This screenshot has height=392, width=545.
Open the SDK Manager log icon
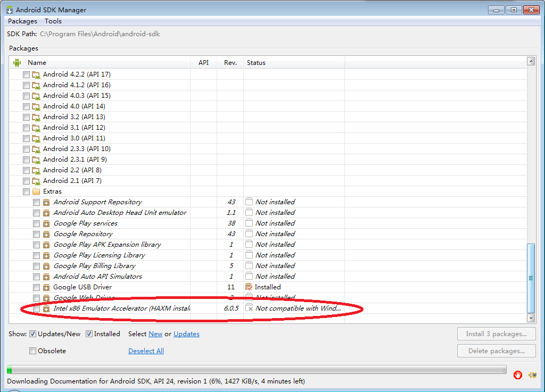tap(532, 375)
